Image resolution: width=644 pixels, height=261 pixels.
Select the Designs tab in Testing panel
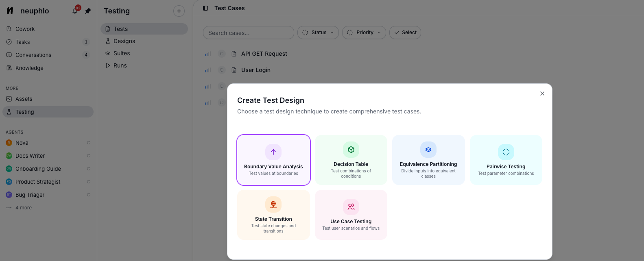point(144,41)
